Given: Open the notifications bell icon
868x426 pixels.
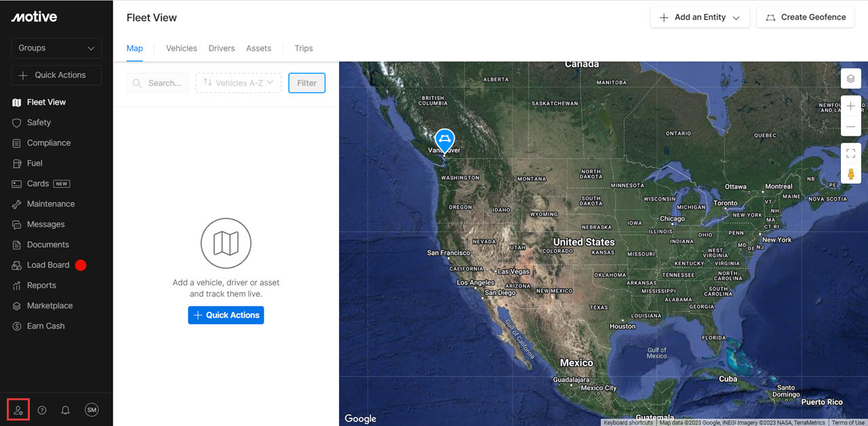Looking at the screenshot, I should tap(66, 410).
